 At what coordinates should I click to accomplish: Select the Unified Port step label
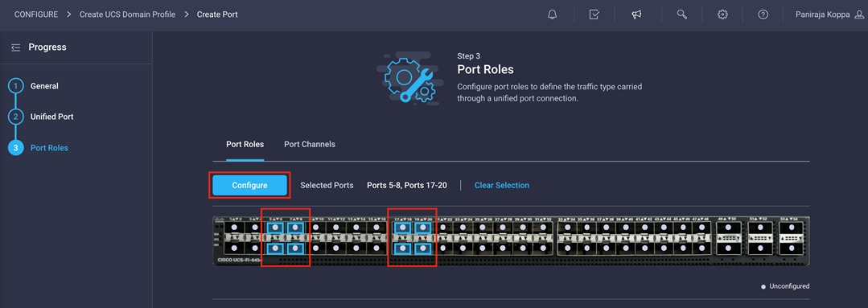click(x=52, y=117)
